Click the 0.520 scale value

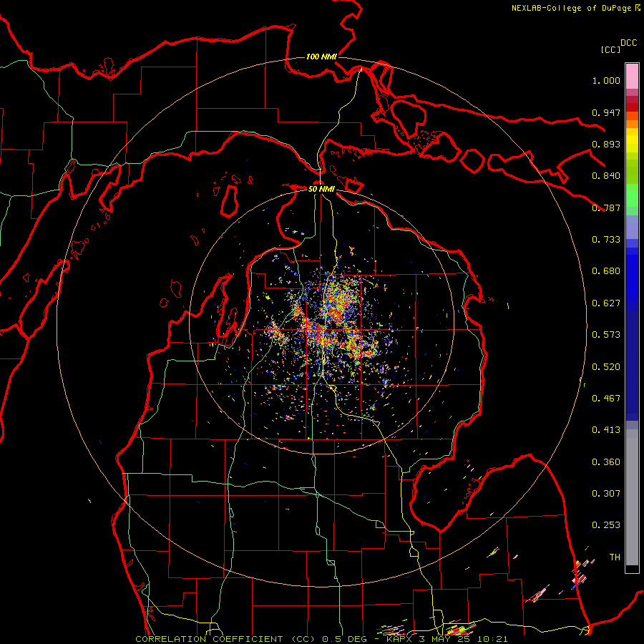click(x=606, y=367)
